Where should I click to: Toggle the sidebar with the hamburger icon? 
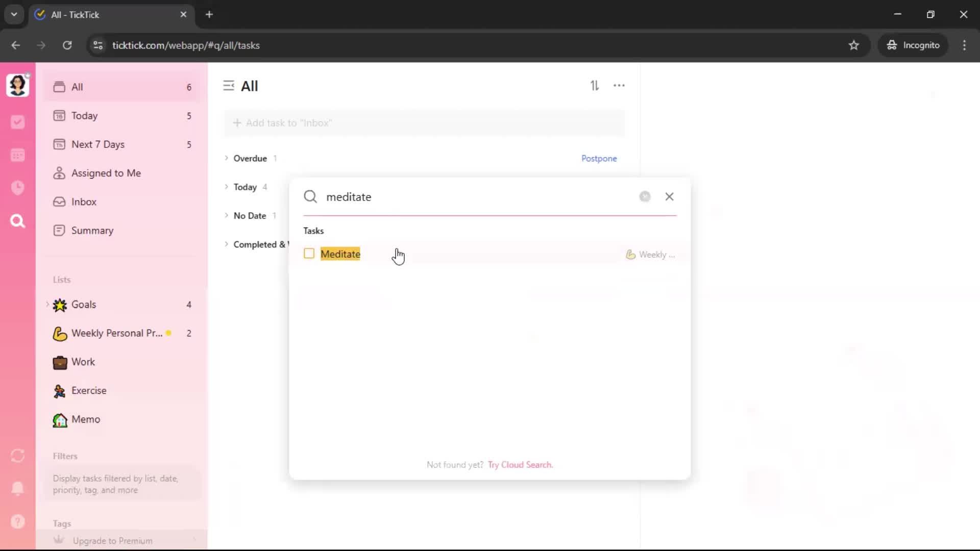229,86
